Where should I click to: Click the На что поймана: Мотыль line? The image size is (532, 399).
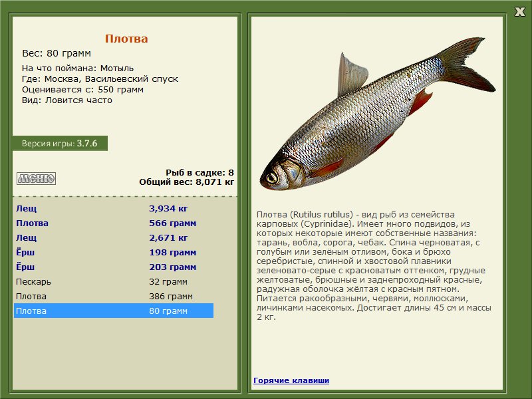pyautogui.click(x=78, y=68)
